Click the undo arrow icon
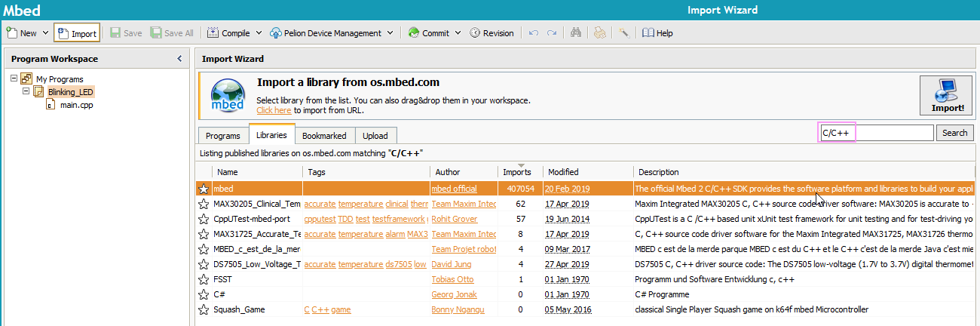 click(x=534, y=33)
